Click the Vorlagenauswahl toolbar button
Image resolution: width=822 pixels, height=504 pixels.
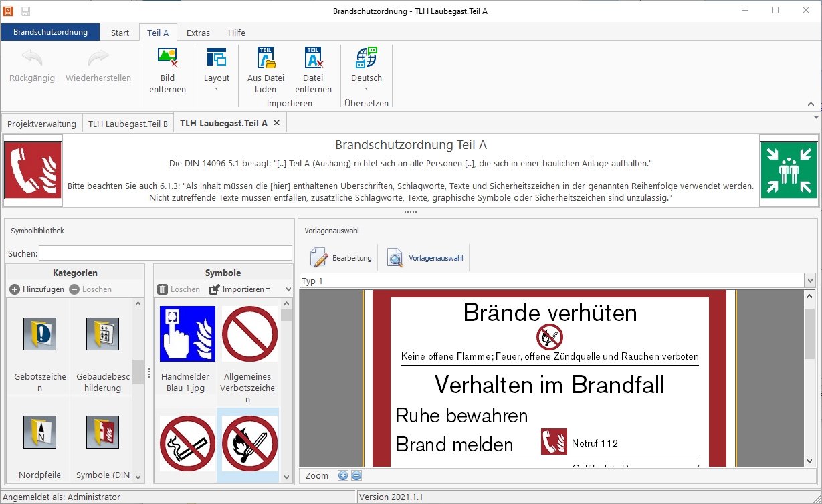425,258
